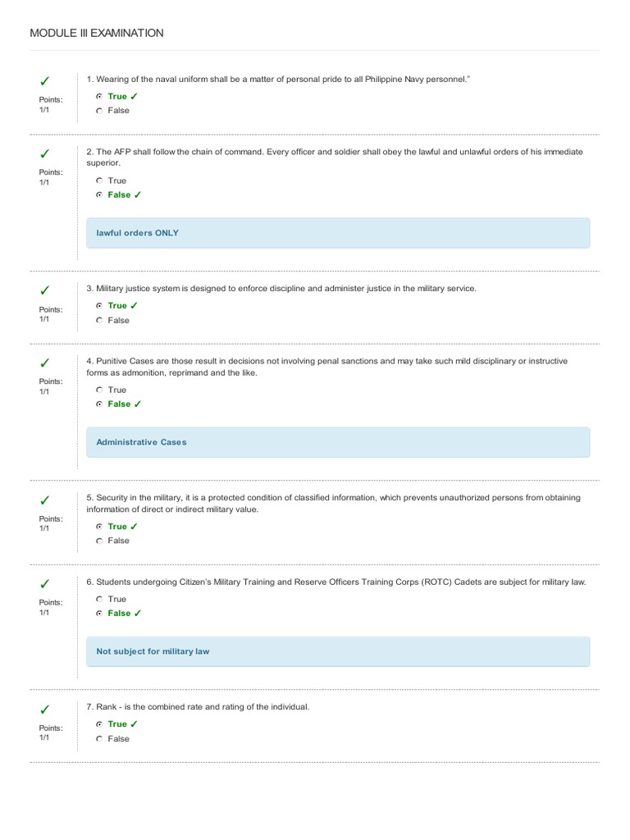
Task: Click the green checkmark beside question 1
Action: 44,82
